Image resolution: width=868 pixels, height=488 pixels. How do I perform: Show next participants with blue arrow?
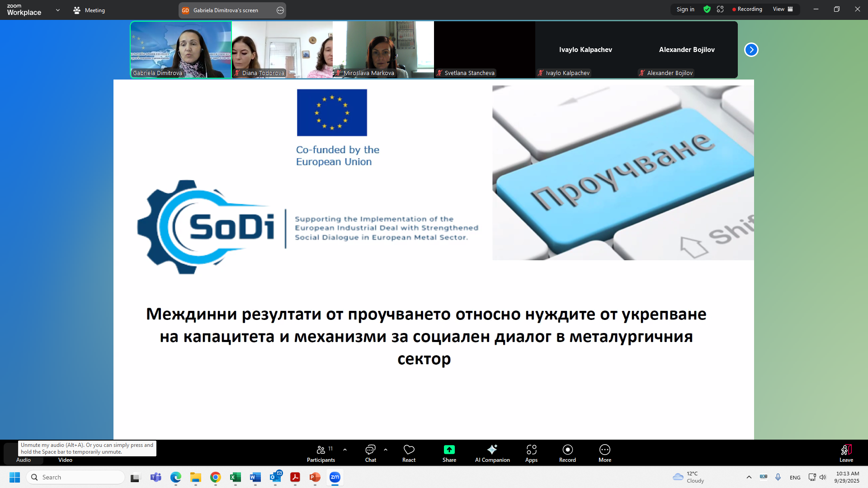(751, 50)
